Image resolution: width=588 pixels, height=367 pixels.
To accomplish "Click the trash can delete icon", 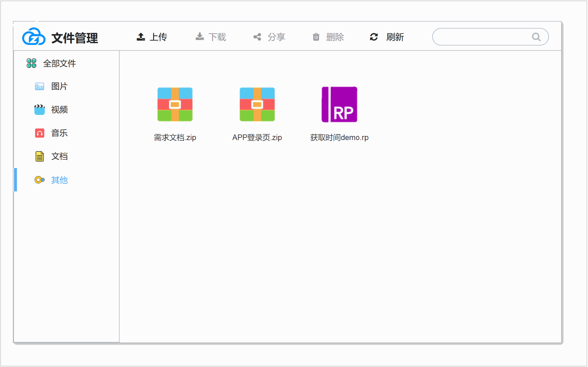I will coord(316,37).
